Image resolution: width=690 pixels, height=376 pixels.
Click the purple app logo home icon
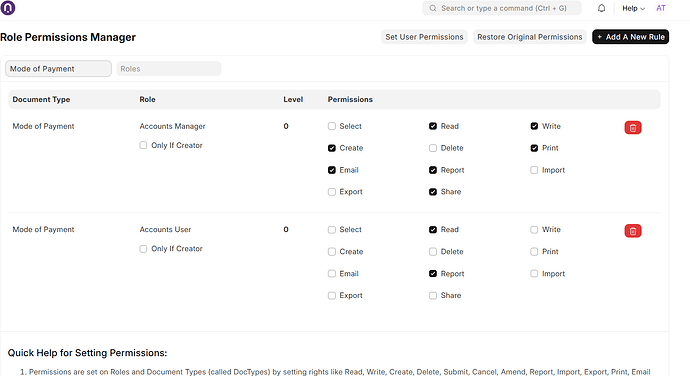7,8
